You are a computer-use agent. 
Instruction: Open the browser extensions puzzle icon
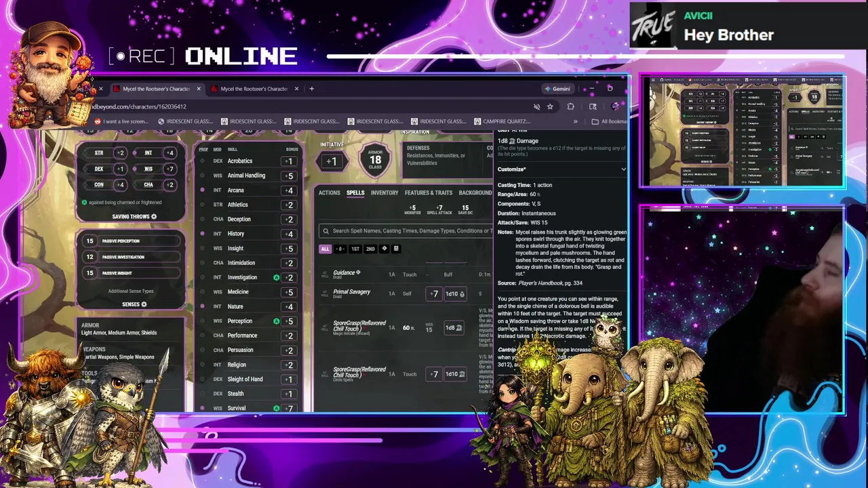point(570,106)
